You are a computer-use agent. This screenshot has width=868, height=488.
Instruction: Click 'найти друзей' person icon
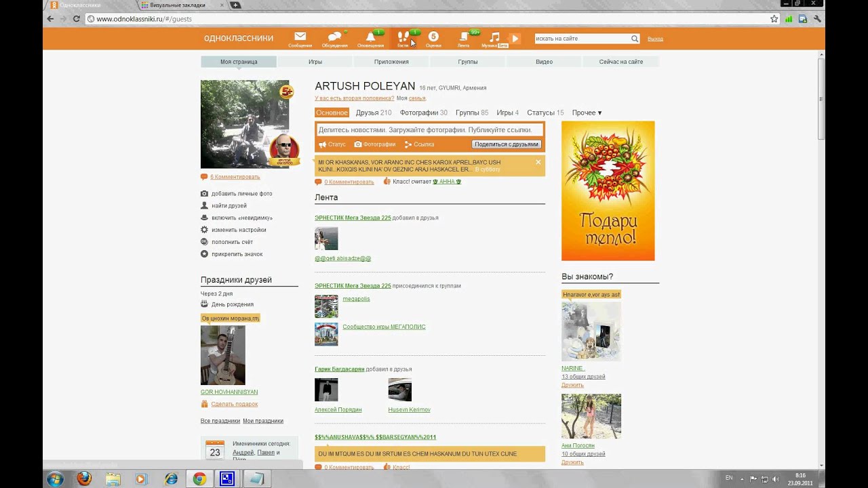coord(204,205)
